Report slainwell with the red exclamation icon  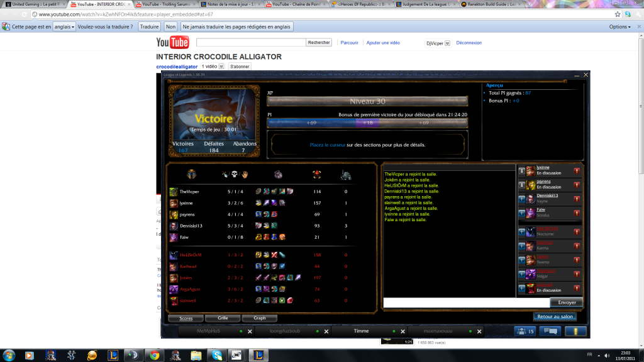pos(577,288)
